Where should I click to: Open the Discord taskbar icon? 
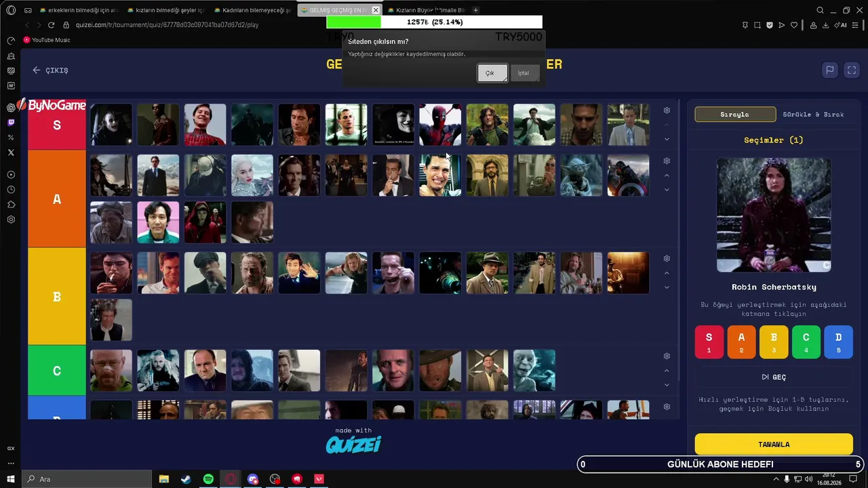click(x=253, y=479)
